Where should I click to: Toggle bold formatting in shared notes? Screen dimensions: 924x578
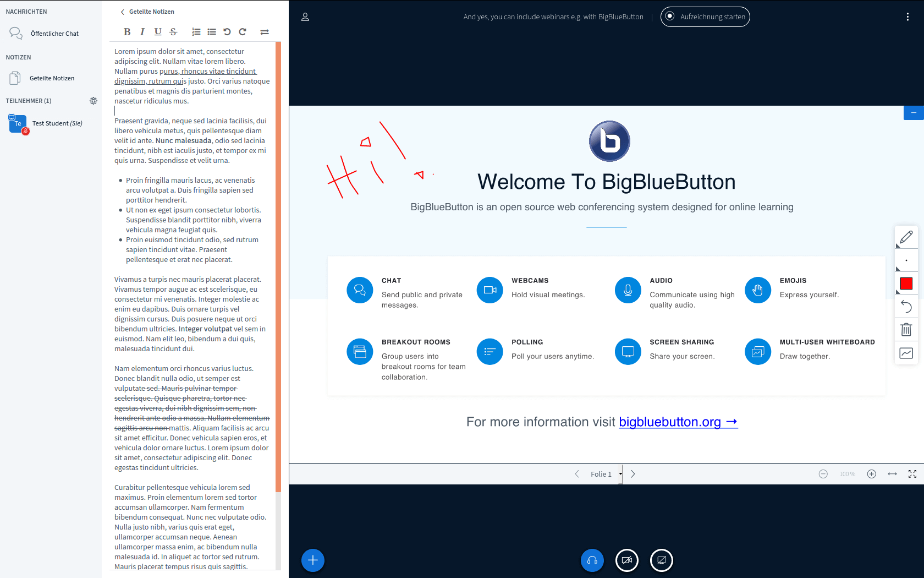pyautogui.click(x=127, y=32)
